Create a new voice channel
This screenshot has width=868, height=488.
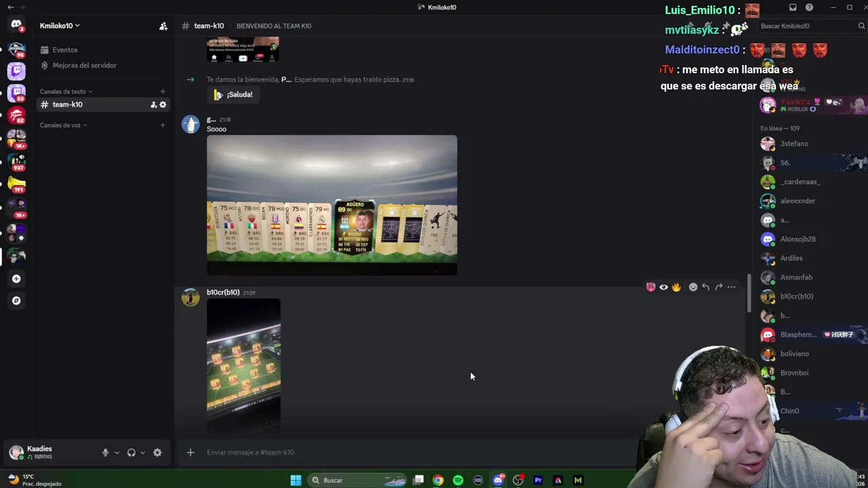(163, 125)
